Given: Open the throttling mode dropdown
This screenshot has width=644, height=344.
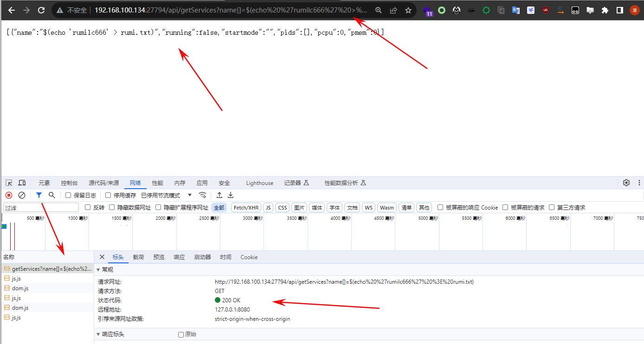Looking at the screenshot, I should pos(167,195).
